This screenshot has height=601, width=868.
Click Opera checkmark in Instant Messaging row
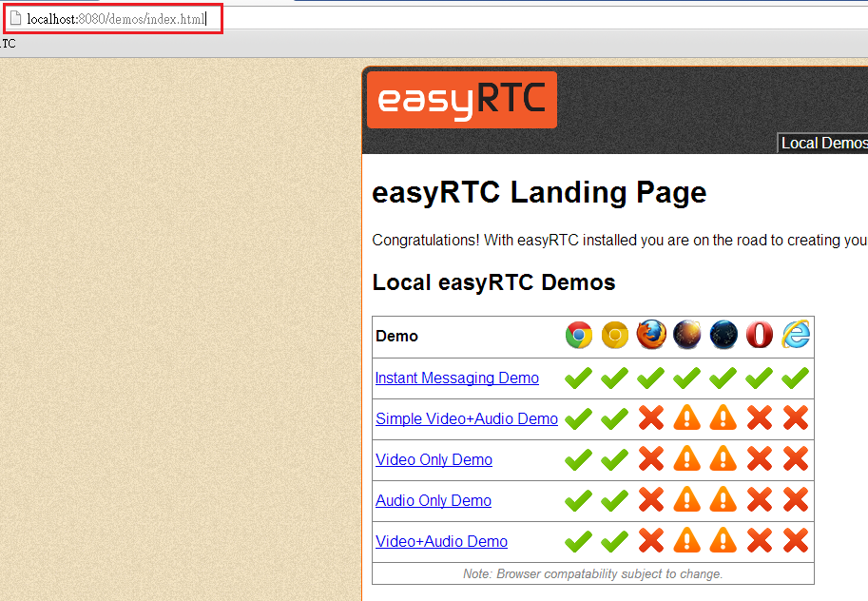tap(760, 378)
